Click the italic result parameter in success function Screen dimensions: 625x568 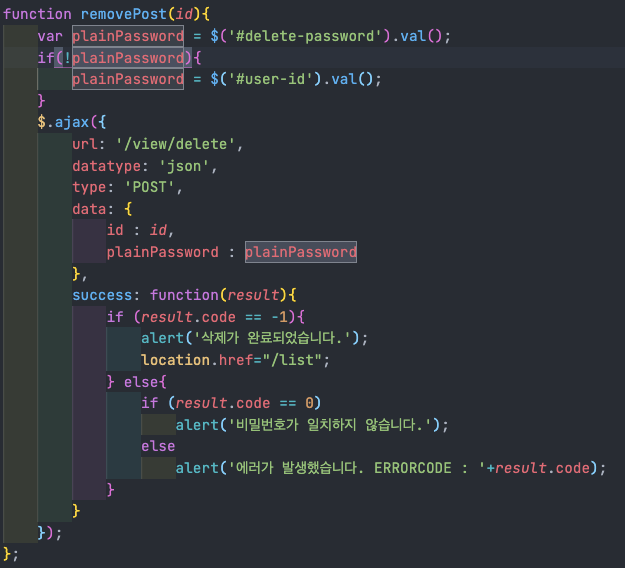253,295
